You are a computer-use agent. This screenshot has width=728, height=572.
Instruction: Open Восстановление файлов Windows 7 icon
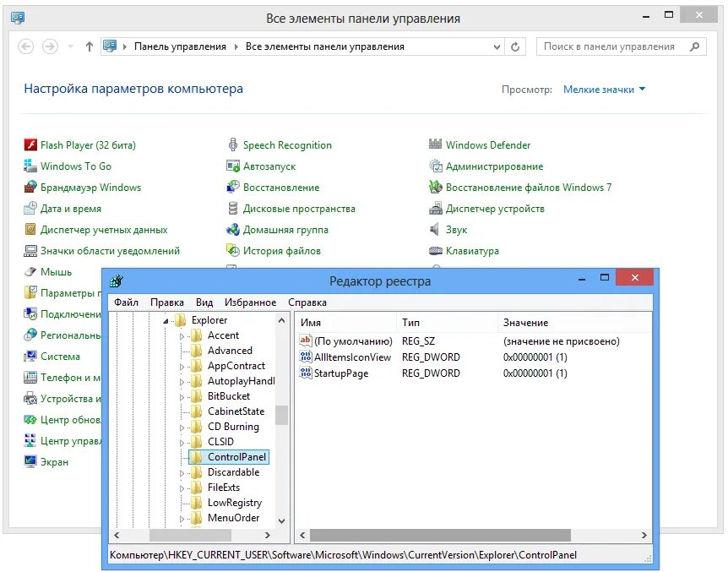(436, 188)
